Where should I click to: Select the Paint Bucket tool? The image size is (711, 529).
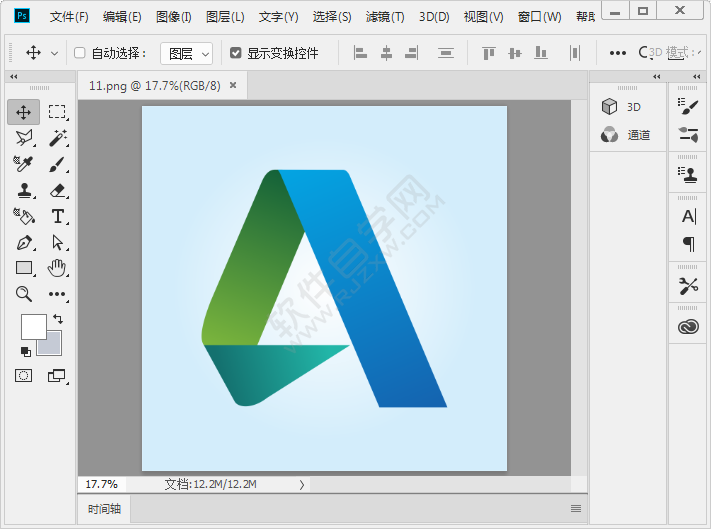(x=24, y=216)
